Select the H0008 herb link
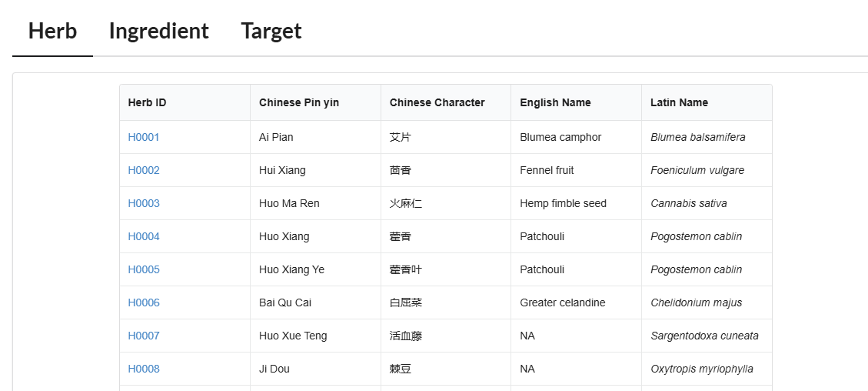 (x=144, y=369)
